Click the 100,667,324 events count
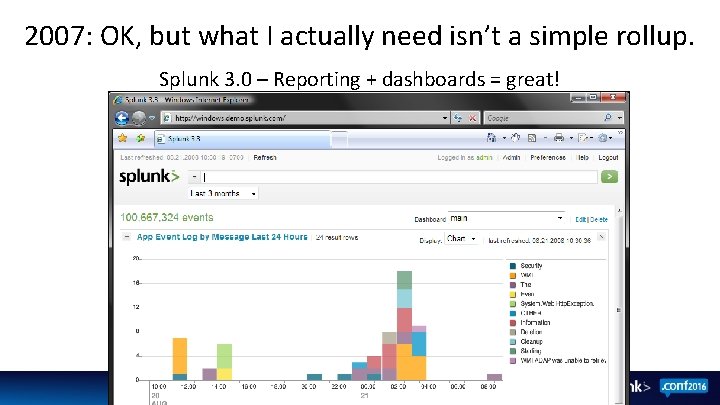Image resolution: width=720 pixels, height=405 pixels. [167, 218]
